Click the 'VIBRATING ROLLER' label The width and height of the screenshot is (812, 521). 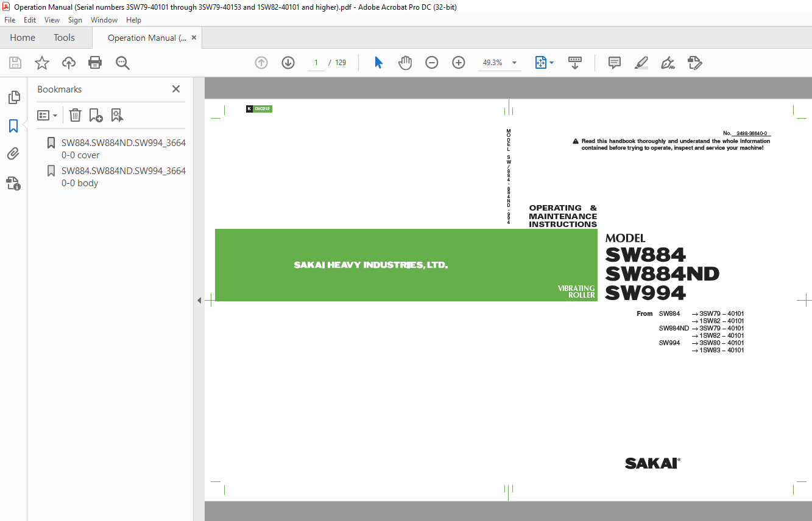tap(576, 292)
